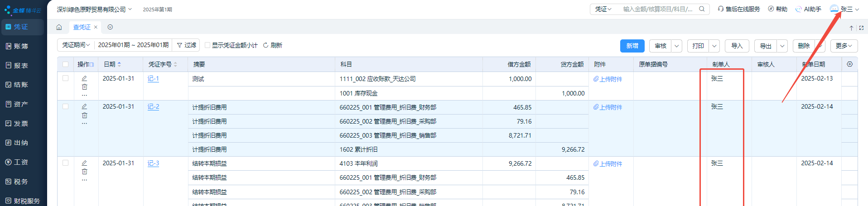Click the search magnifier icon
This screenshot has height=206, width=868.
(x=702, y=9)
